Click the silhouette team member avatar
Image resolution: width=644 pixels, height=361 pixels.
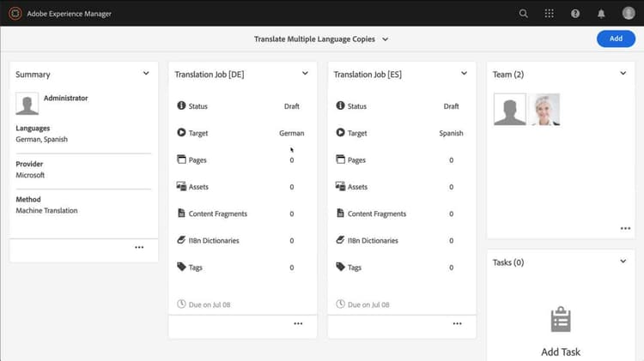coord(510,109)
